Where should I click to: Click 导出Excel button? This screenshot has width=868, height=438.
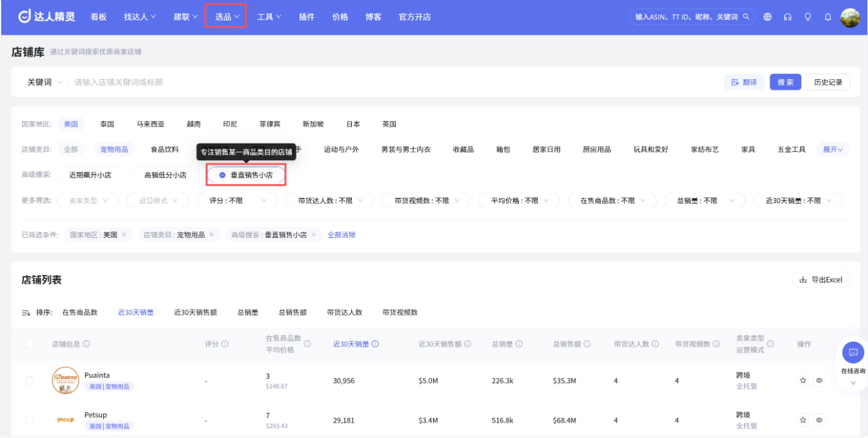point(821,279)
